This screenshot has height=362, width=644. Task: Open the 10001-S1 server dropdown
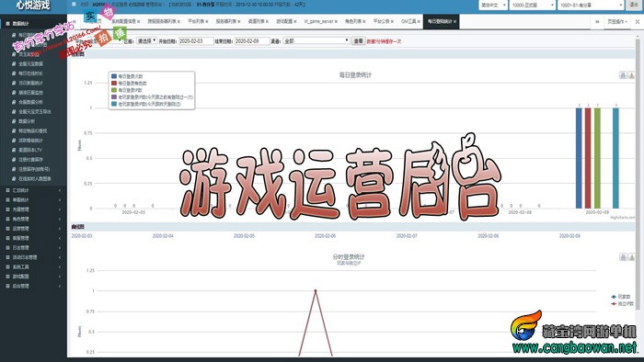pyautogui.click(x=591, y=5)
